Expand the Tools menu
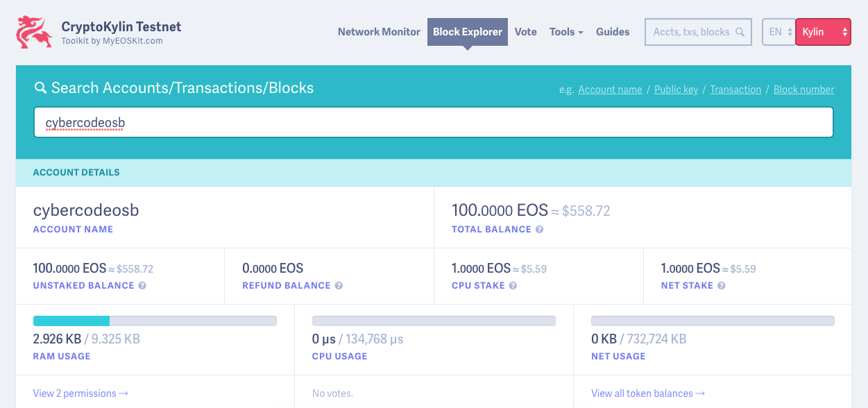The width and height of the screenshot is (868, 408). pos(566,32)
